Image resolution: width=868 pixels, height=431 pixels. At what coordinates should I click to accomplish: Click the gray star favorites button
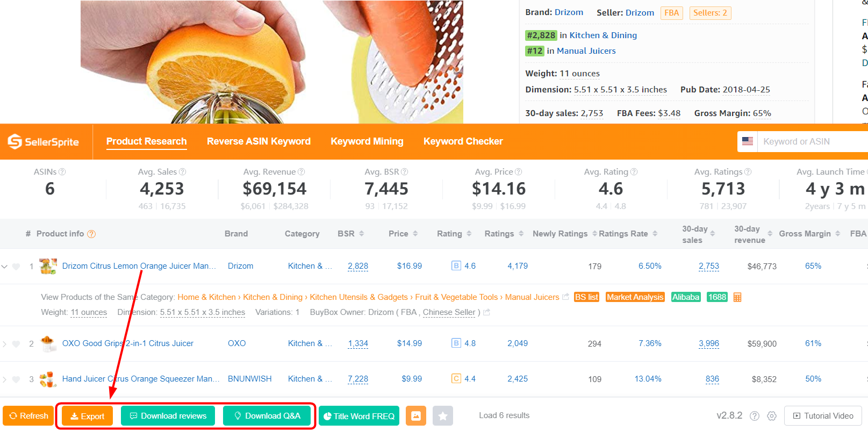(x=443, y=416)
